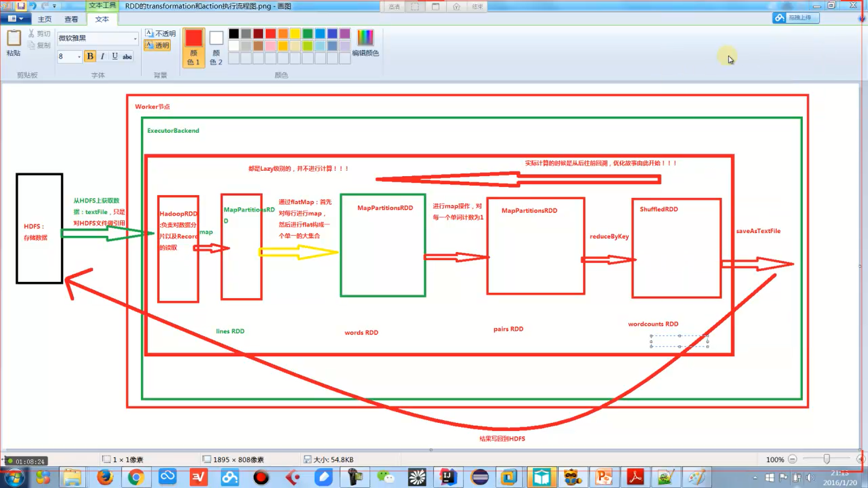Viewport: 868px width, 488px height.
Task: Click the zoom out minus icon
Action: click(x=792, y=459)
